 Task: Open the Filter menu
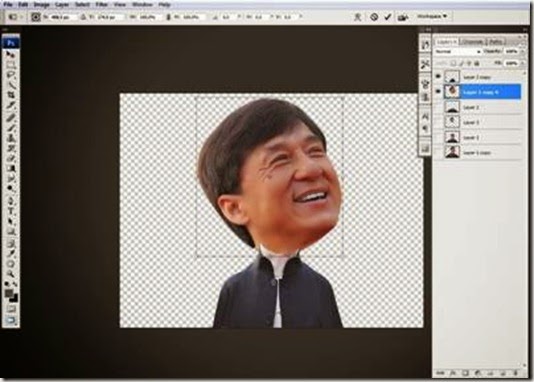click(x=101, y=5)
